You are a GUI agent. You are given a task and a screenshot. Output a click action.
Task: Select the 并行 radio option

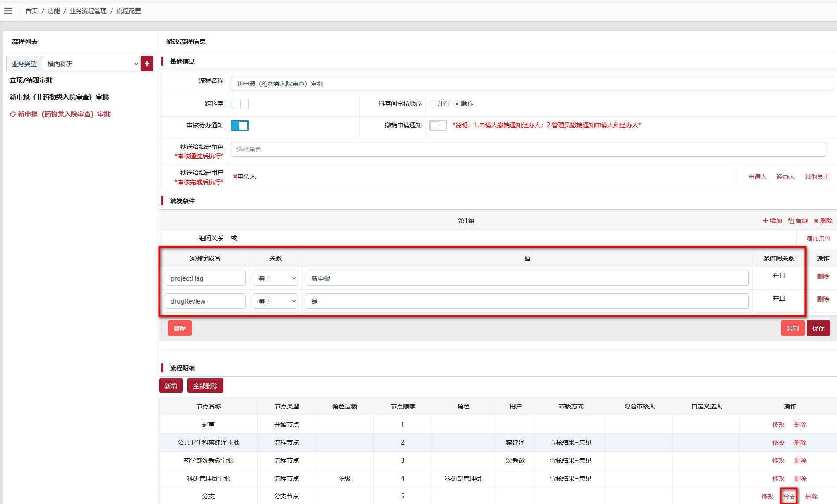433,104
